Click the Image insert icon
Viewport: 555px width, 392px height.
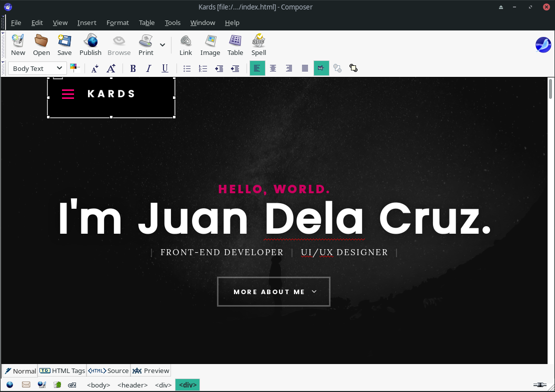pyautogui.click(x=210, y=44)
